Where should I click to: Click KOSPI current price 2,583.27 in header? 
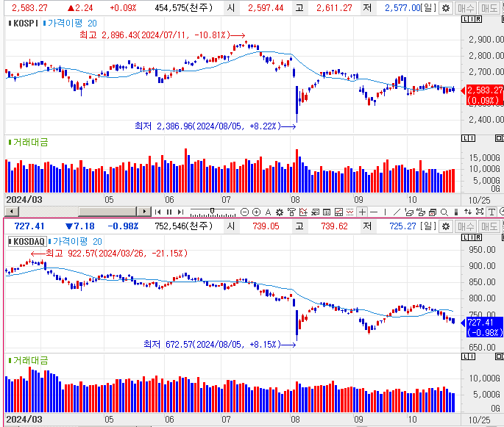tap(29, 7)
